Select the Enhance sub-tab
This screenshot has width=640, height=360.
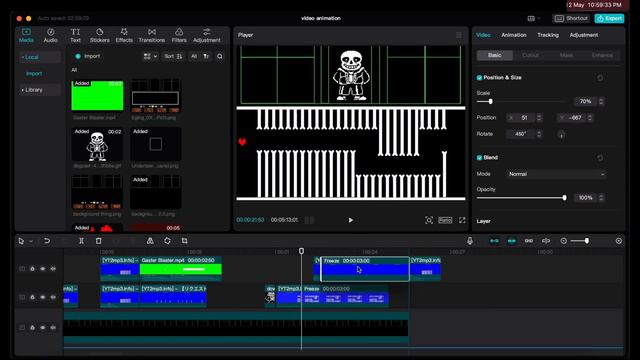pyautogui.click(x=602, y=55)
